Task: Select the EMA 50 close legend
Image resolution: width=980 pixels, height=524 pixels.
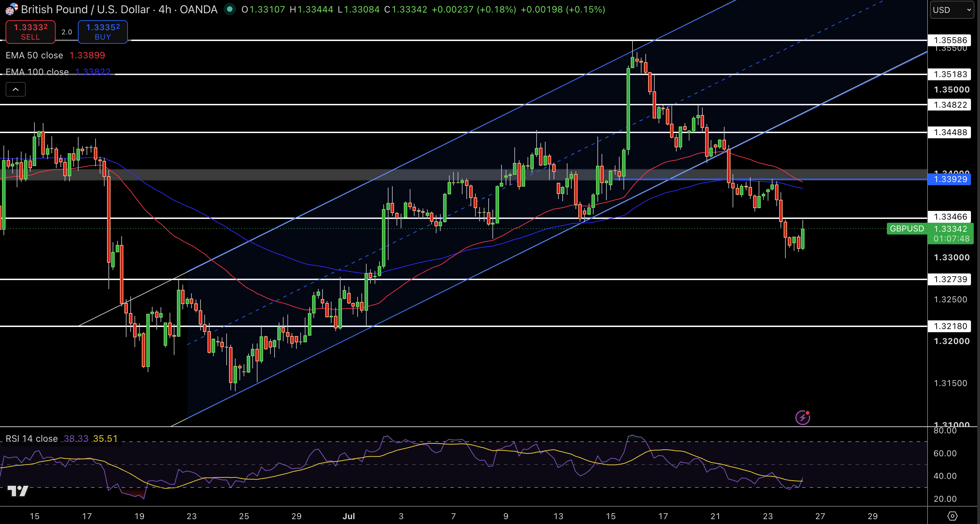Action: 34,56
